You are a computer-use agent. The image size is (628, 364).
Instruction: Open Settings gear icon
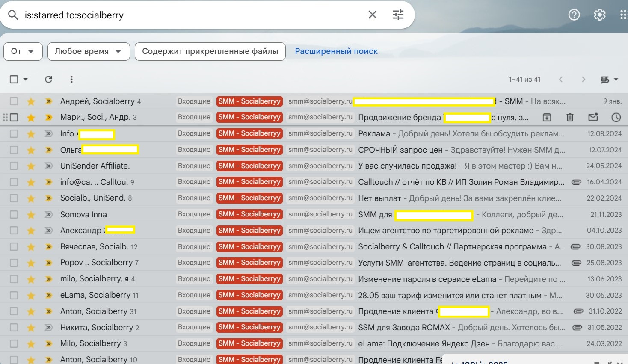(x=600, y=15)
